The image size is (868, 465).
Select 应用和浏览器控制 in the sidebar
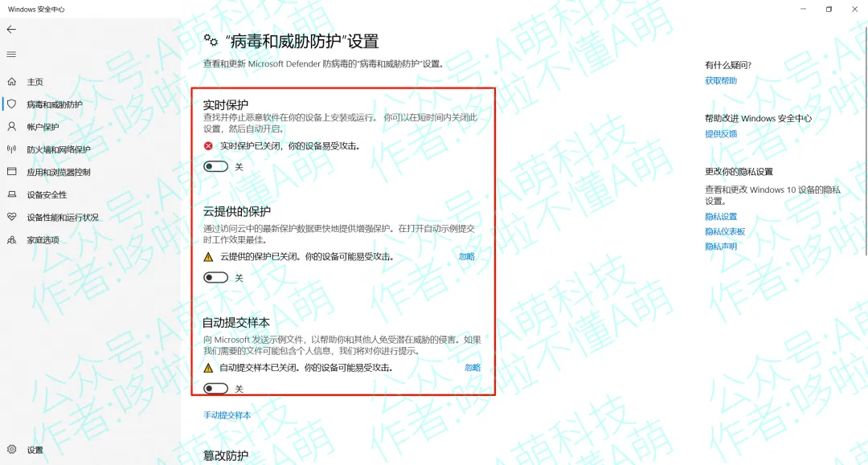coord(59,173)
